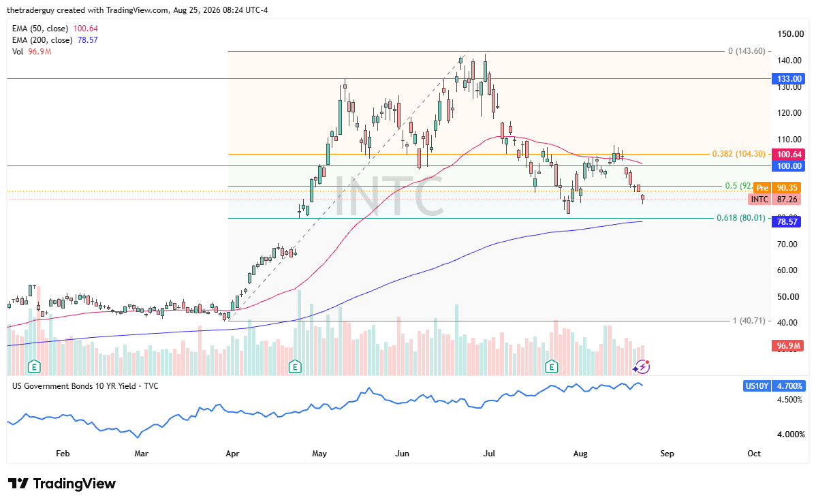Click the earliest earnings E marker before February

[34, 367]
